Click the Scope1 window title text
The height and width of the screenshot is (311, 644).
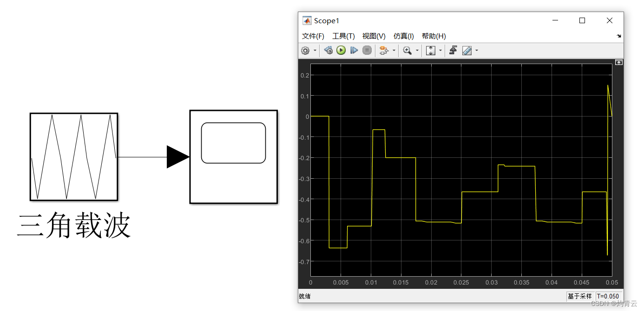pyautogui.click(x=327, y=21)
